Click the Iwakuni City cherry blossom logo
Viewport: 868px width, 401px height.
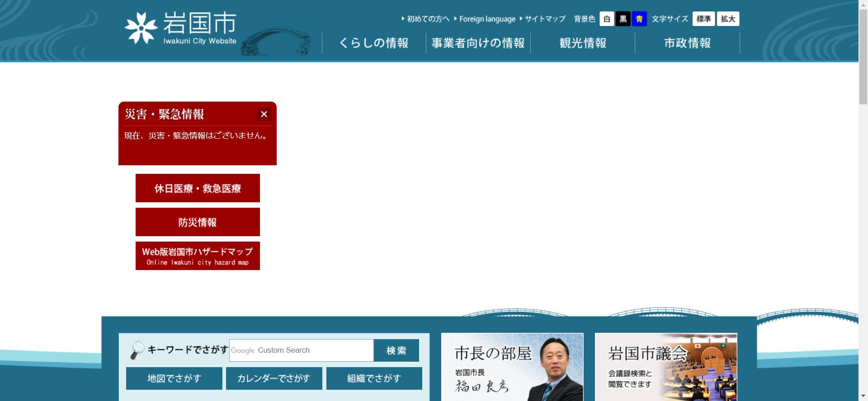point(141,28)
